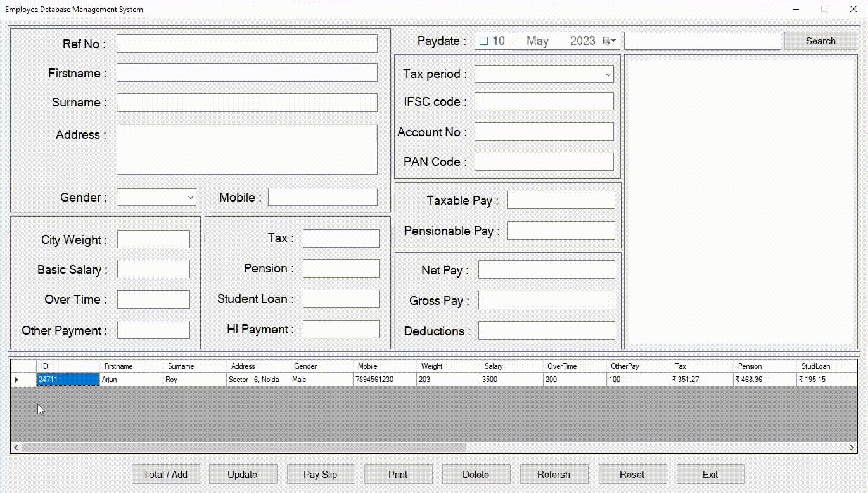Click the grid scrollbar left arrow
This screenshot has width=868, height=493.
[16, 447]
